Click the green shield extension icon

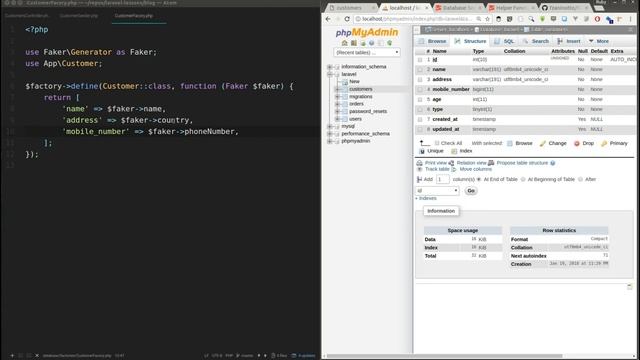542,19
